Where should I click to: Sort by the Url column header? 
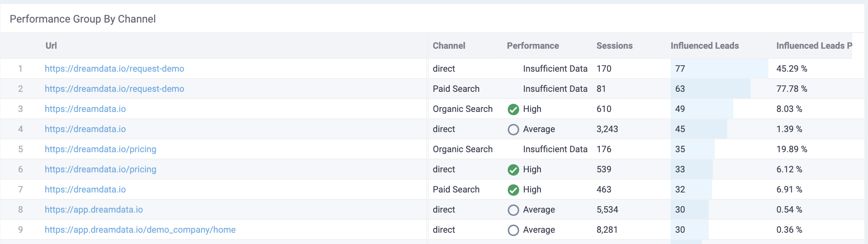[x=51, y=45]
